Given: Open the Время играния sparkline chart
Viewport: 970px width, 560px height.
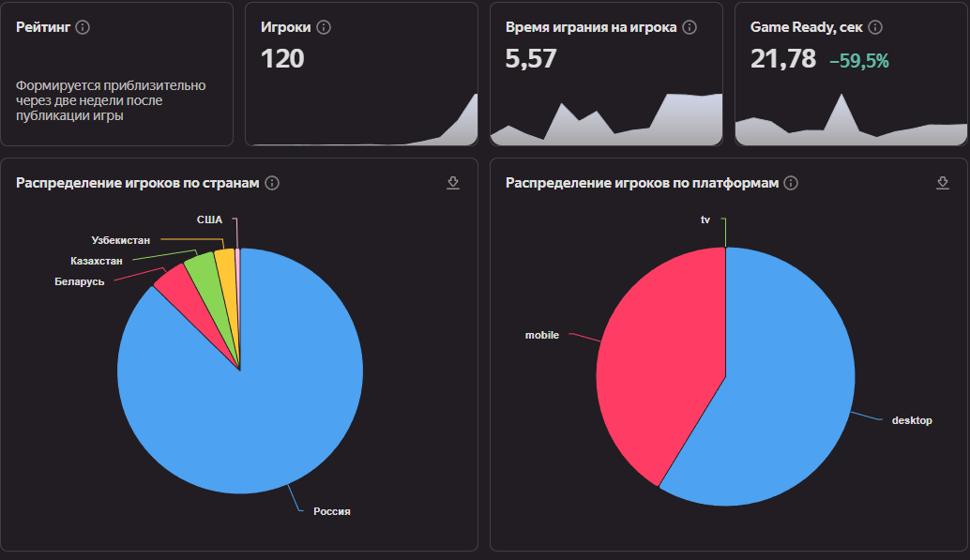Looking at the screenshot, I should point(606,119).
